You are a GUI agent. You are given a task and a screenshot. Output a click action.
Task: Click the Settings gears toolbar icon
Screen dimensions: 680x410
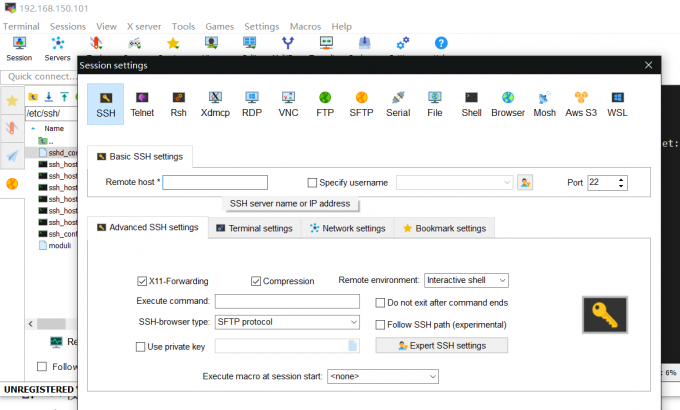coord(403,43)
